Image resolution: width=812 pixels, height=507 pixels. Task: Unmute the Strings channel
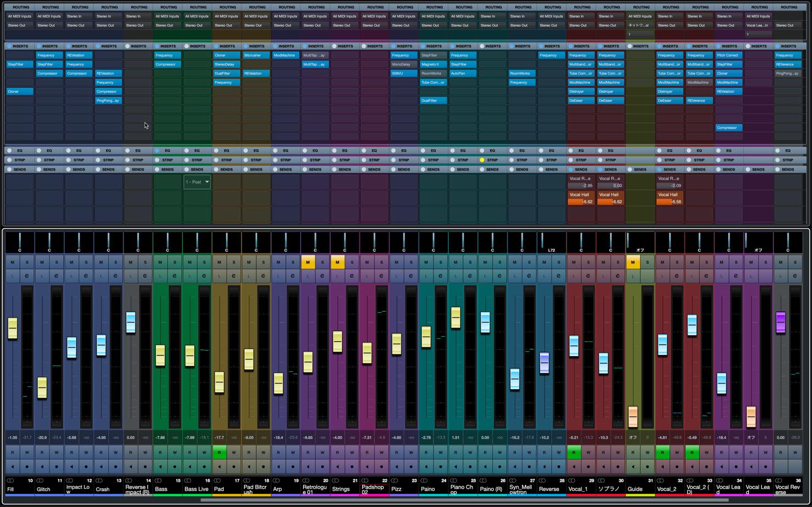(337, 262)
